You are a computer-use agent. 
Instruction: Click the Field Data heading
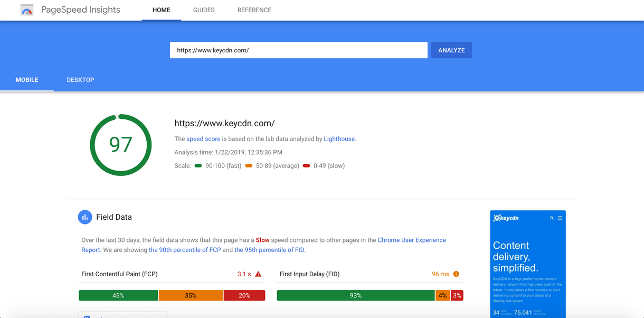coord(114,217)
